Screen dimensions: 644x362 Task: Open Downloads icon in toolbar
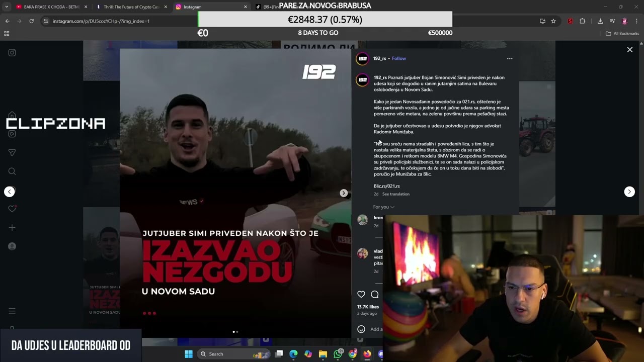click(x=600, y=21)
